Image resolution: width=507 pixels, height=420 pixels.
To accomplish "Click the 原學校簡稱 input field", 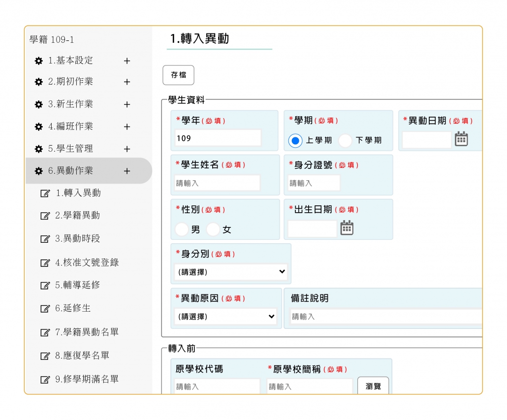I will coord(310,387).
